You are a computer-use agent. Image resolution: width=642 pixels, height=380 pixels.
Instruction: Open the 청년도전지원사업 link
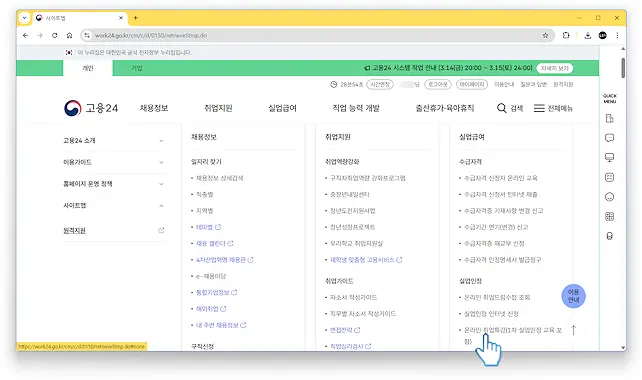pyautogui.click(x=353, y=211)
